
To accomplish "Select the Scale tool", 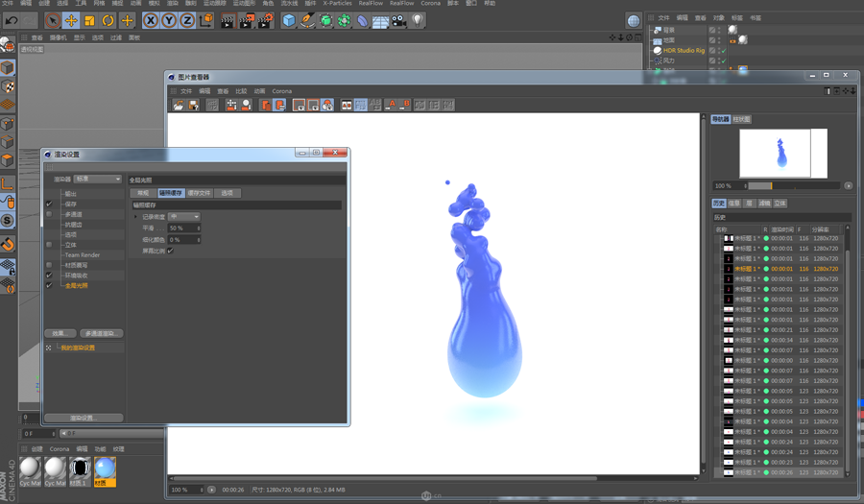I will tap(89, 21).
